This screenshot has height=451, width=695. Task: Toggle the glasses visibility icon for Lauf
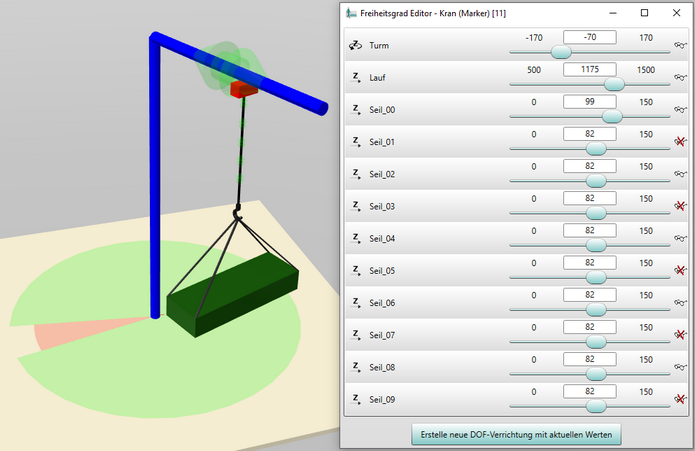(680, 77)
